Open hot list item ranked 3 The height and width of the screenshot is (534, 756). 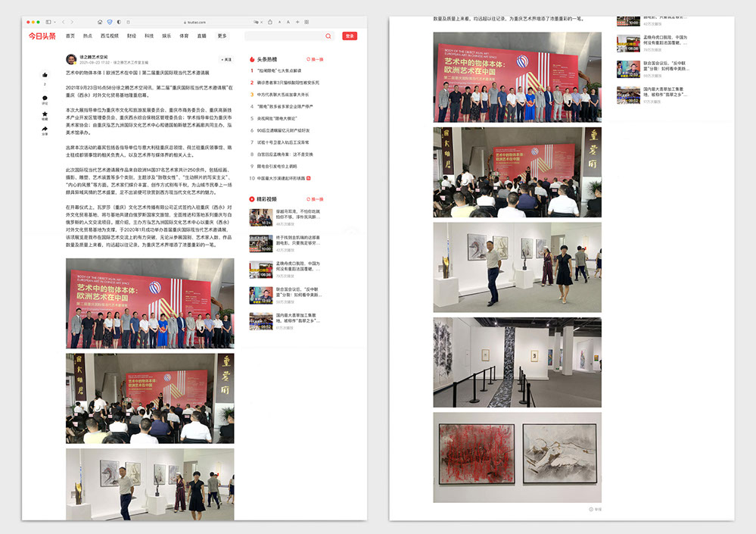(x=279, y=95)
